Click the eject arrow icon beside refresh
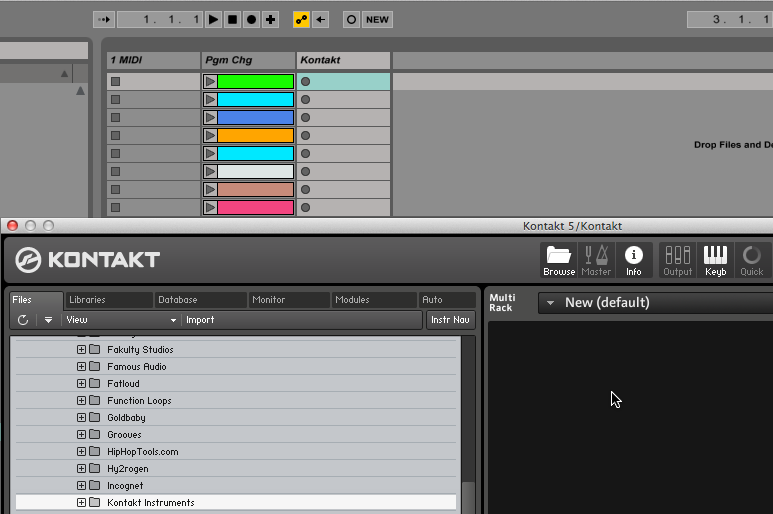Viewport: 773px width, 514px height. pyautogui.click(x=48, y=320)
